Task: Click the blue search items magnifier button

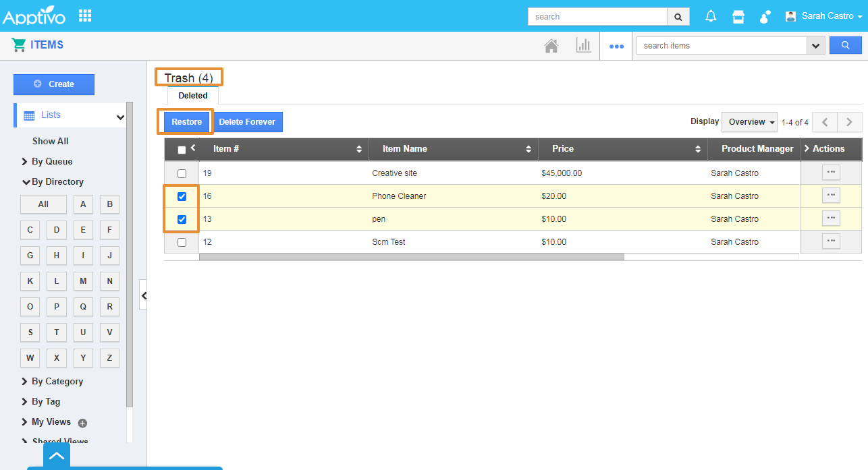Action: tap(845, 46)
